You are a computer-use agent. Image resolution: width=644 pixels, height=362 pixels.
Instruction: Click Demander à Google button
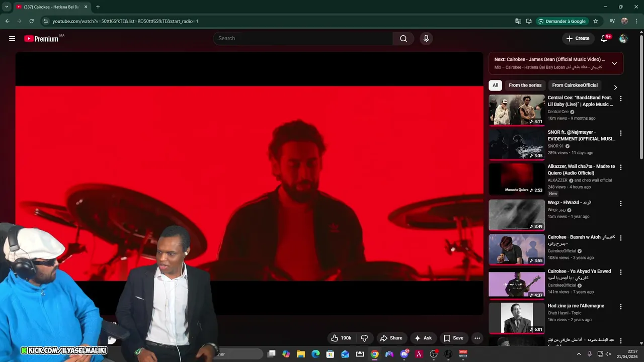[561, 21]
